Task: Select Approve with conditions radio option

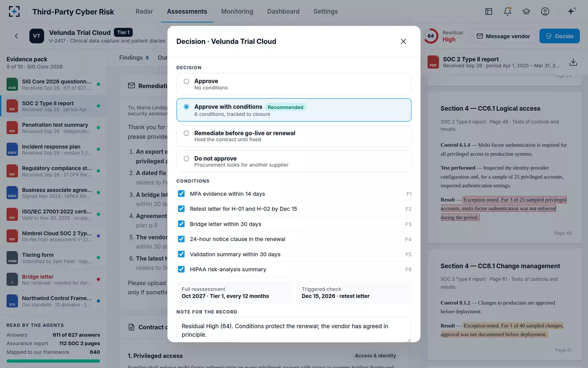Action: point(186,107)
